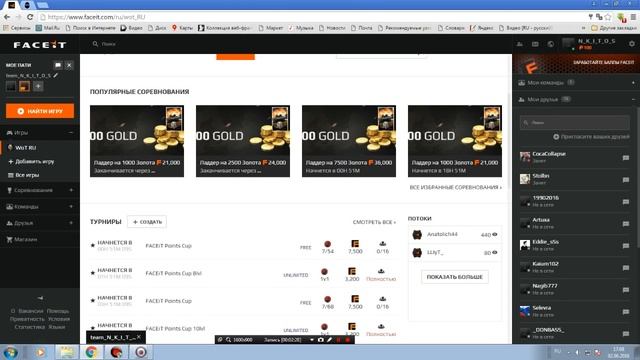Add a party member with the plus slot
This screenshot has width=640, height=360.
click(x=38, y=87)
